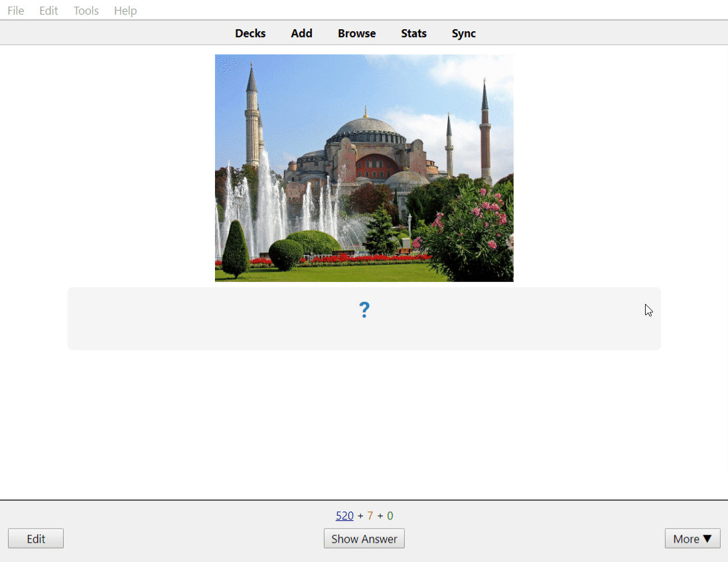Click the tall left minaret in photo
Screen dimensions: 728x562
click(252, 119)
